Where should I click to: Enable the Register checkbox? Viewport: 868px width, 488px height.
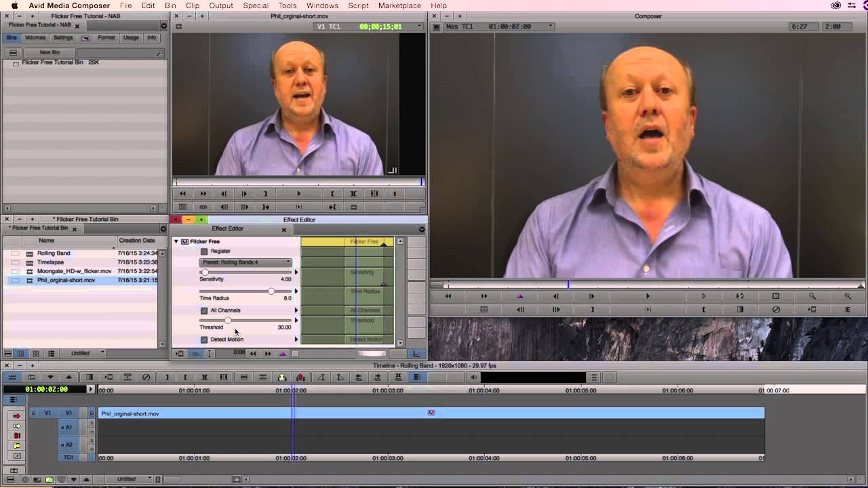(204, 251)
